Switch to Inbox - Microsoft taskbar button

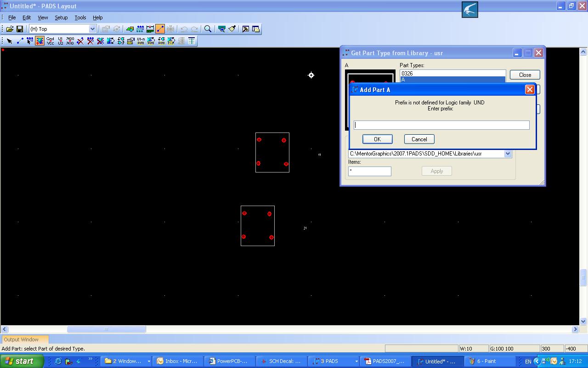[177, 361]
